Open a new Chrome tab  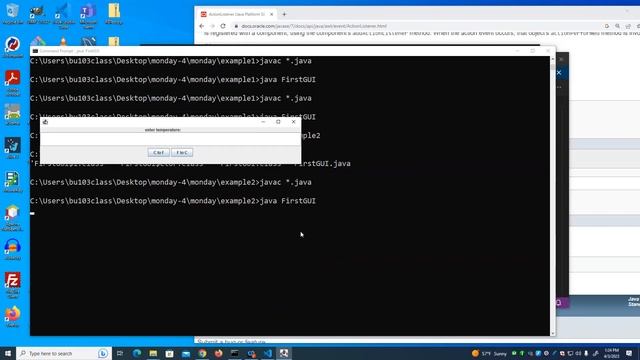tap(284, 14)
